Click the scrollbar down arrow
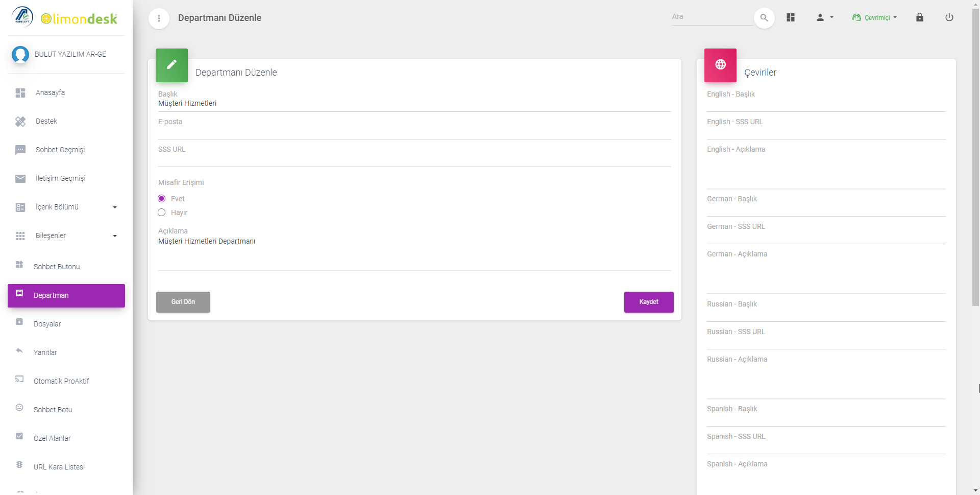Viewport: 980px width, 495px height. tap(975, 491)
